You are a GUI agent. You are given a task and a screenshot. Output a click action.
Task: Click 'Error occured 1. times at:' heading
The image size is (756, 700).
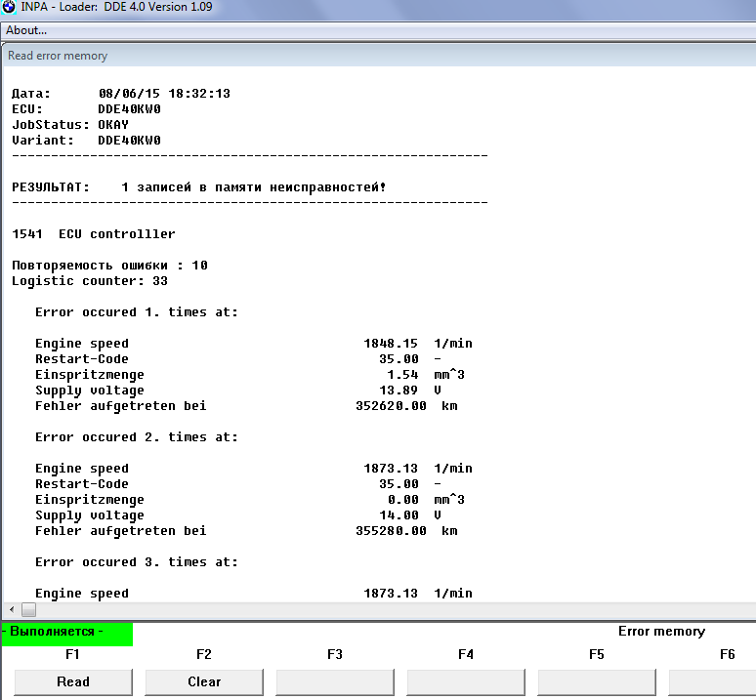(137, 312)
